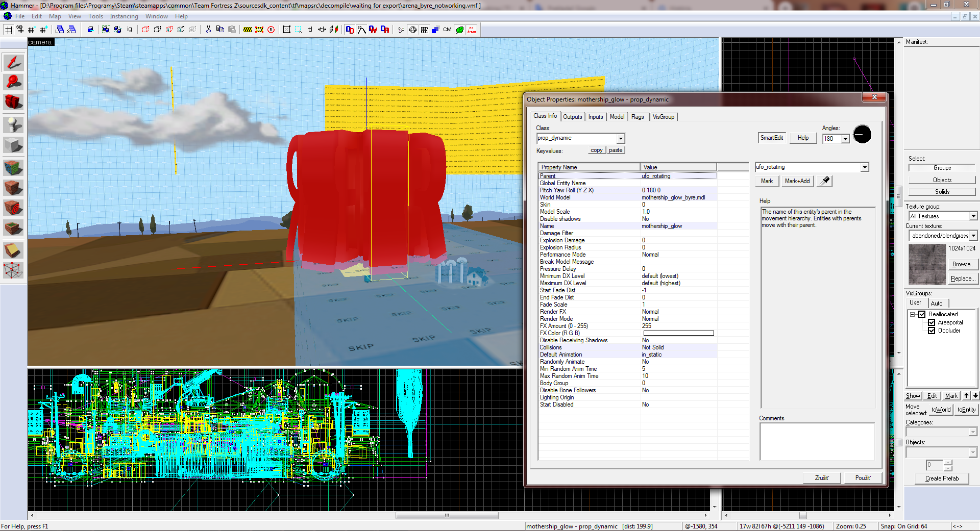Toggle the Occluder visgroup checkbox
The width and height of the screenshot is (980, 531).
[932, 331]
